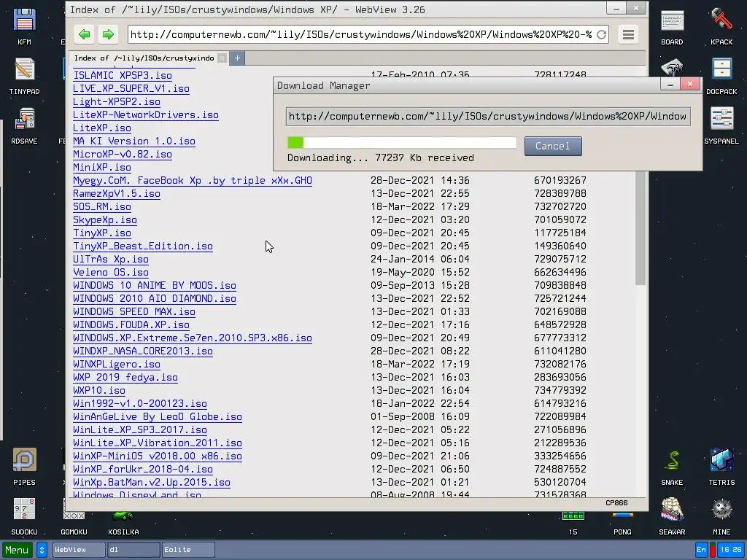Open the LiteXP-NetworkDrivers.iso link
This screenshot has height=560, width=747.
[x=146, y=114]
